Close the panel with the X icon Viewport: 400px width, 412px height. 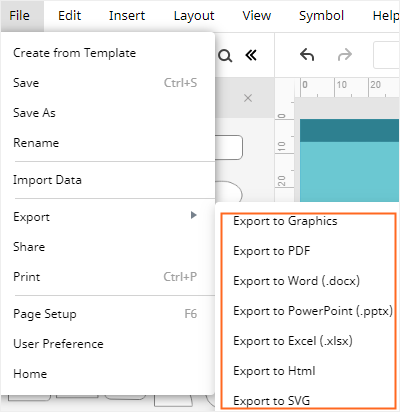(x=248, y=98)
